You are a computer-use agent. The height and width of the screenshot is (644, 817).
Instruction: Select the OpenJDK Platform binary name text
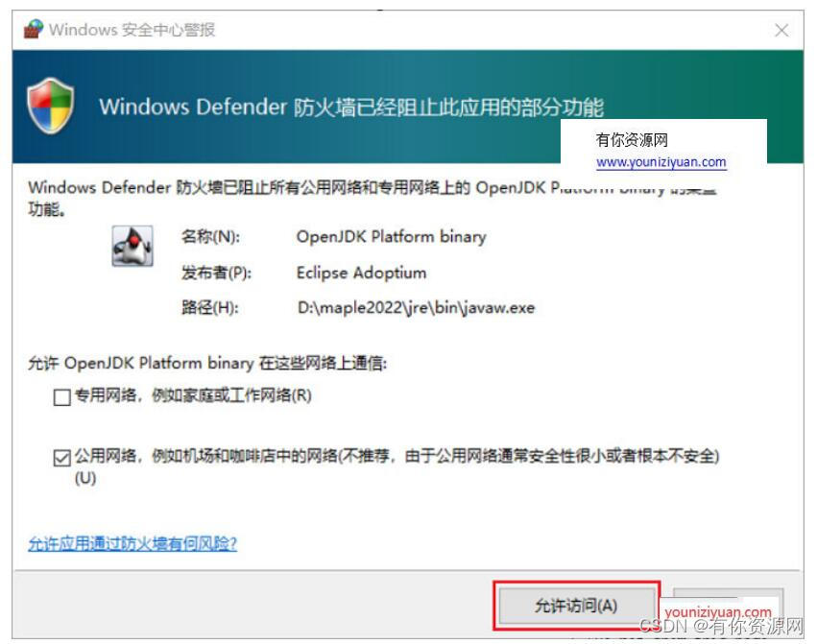point(392,236)
